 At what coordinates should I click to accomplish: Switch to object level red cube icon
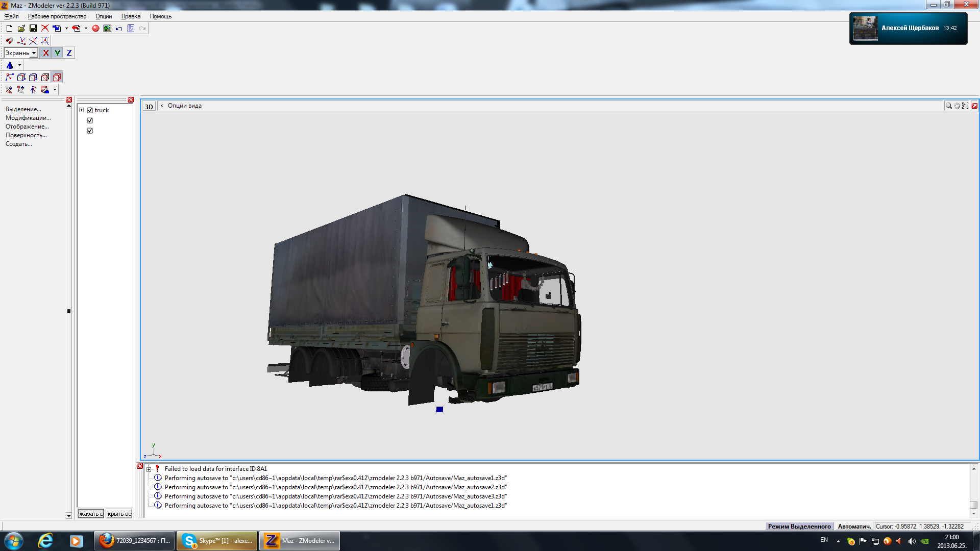coord(57,78)
